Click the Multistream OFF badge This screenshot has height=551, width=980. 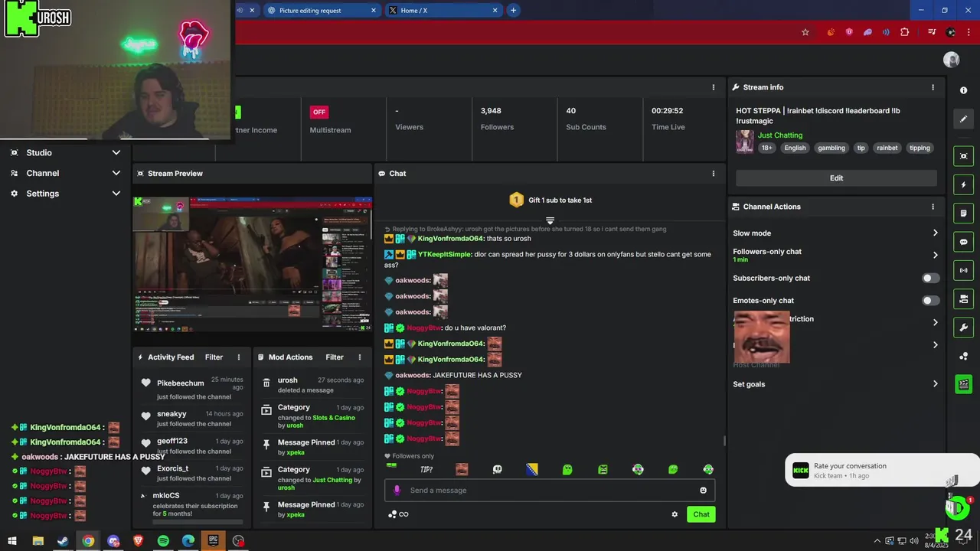tap(319, 112)
